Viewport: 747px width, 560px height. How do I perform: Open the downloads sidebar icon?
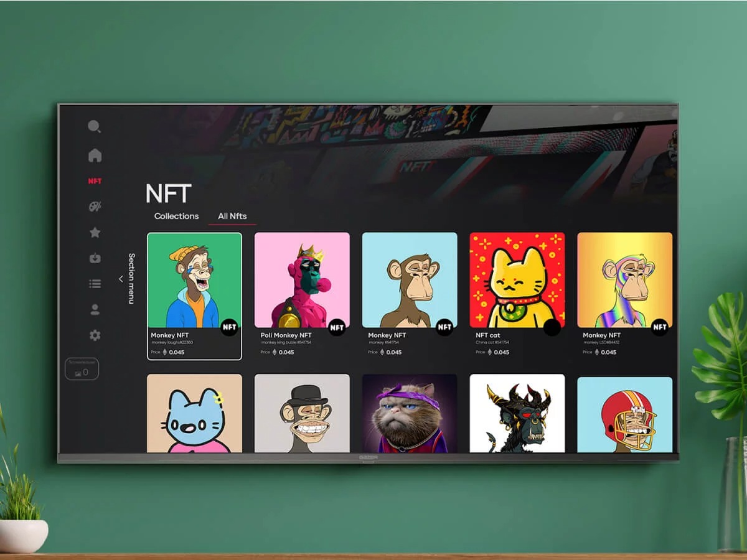[x=95, y=258]
